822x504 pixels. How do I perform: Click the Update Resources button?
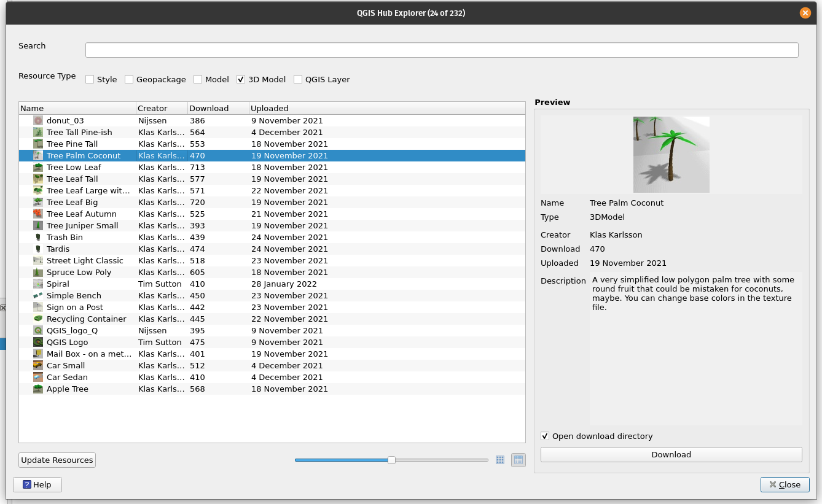pyautogui.click(x=57, y=460)
